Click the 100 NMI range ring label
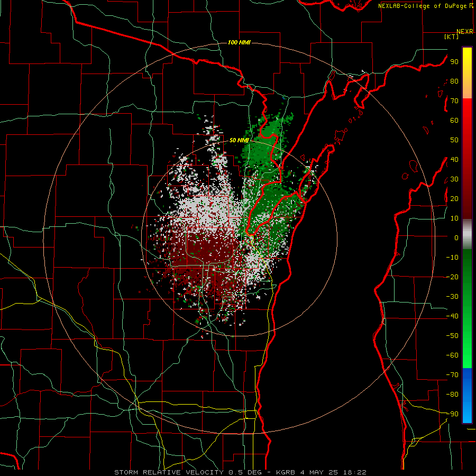This screenshot has height=476, width=476. point(239,42)
